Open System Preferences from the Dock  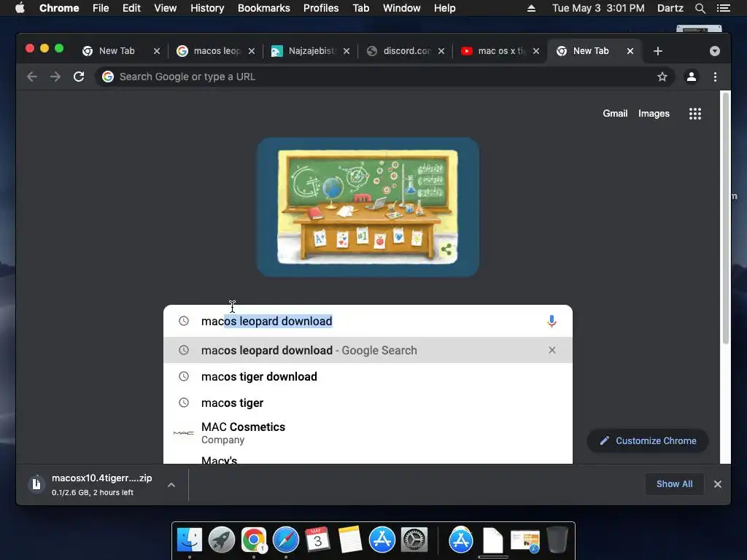coord(414,540)
